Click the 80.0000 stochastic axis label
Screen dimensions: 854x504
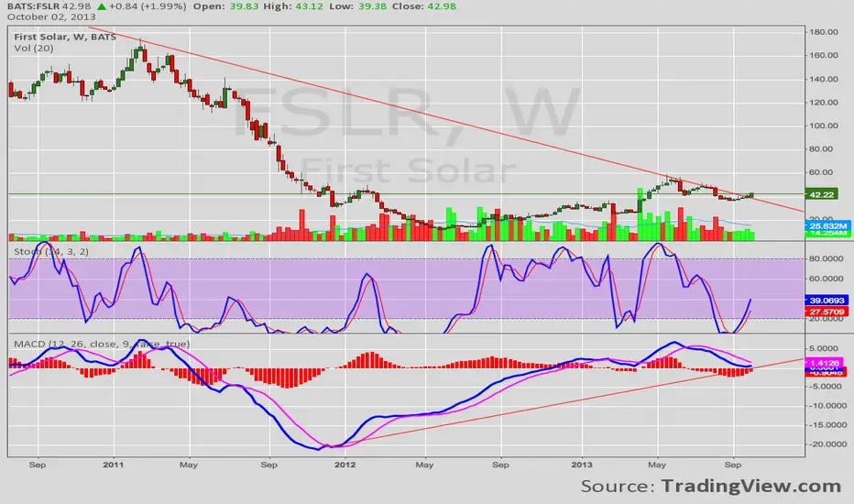pos(827,258)
